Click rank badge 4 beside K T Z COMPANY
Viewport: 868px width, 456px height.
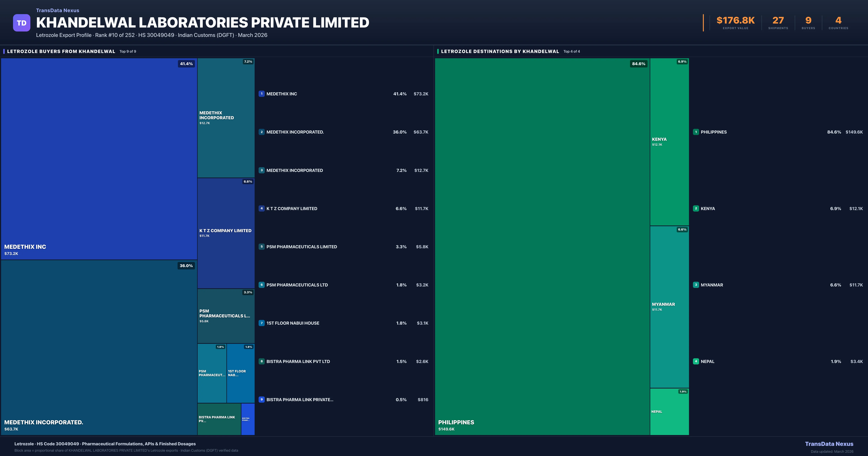tap(261, 208)
